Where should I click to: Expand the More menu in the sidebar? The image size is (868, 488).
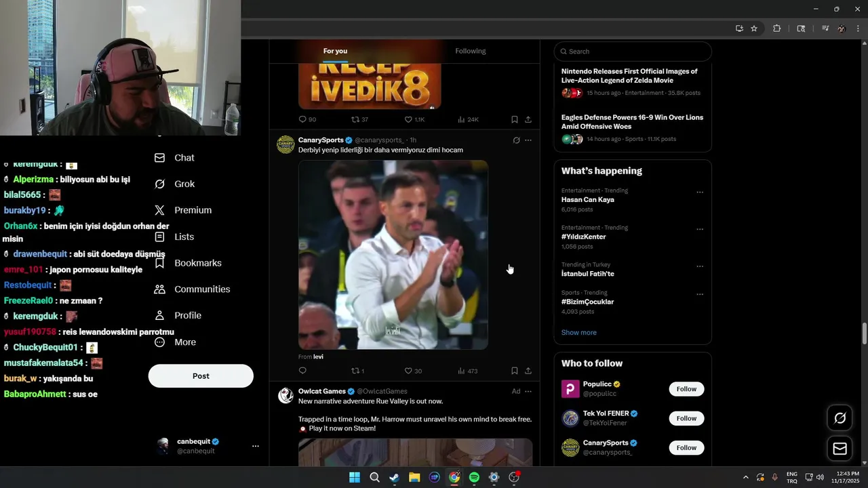tap(175, 342)
